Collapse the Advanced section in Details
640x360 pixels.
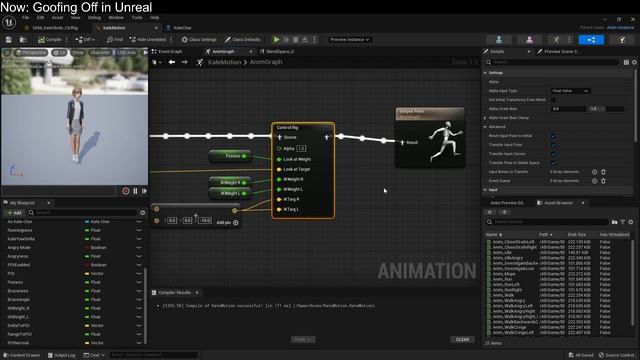click(485, 127)
